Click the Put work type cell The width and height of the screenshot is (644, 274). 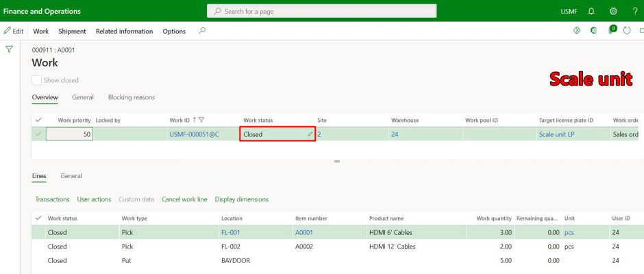(x=126, y=260)
